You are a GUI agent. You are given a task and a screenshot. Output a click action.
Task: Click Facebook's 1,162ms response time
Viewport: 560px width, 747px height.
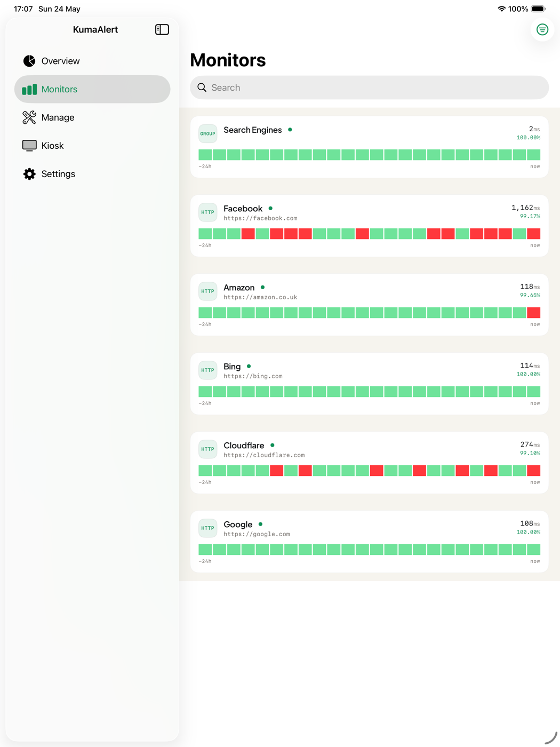click(x=525, y=208)
